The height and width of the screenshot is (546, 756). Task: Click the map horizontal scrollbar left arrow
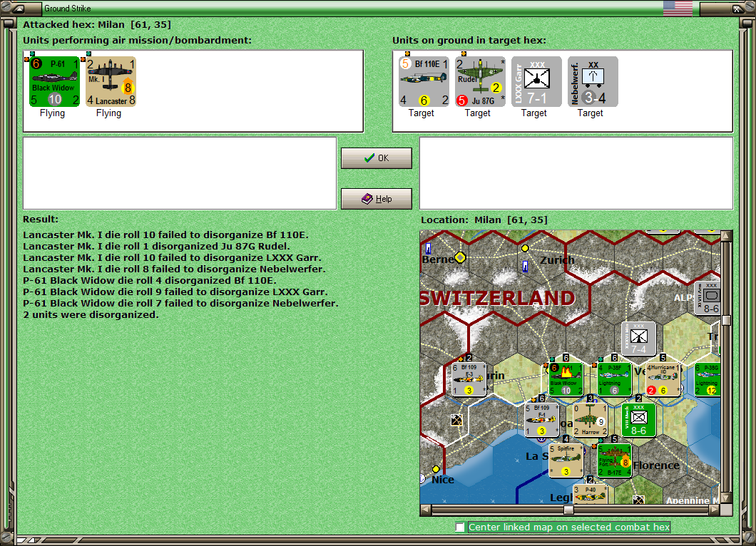(x=426, y=510)
